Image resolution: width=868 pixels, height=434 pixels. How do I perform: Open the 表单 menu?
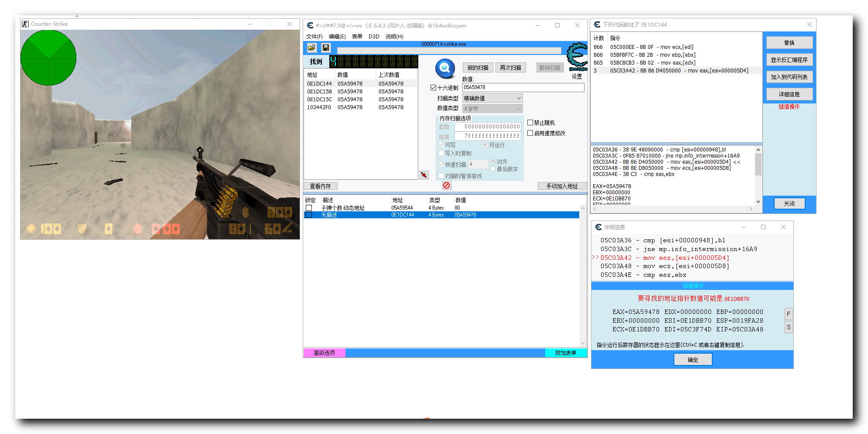click(357, 37)
